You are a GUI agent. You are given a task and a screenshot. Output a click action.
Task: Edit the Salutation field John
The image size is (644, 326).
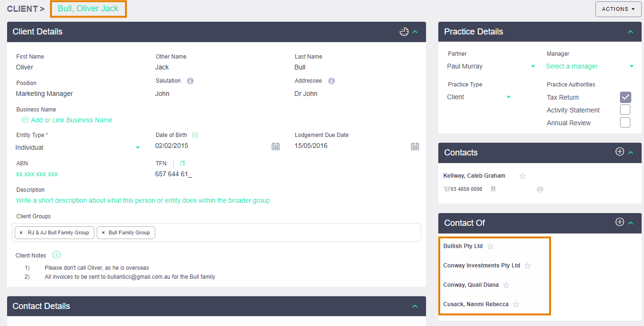point(162,94)
